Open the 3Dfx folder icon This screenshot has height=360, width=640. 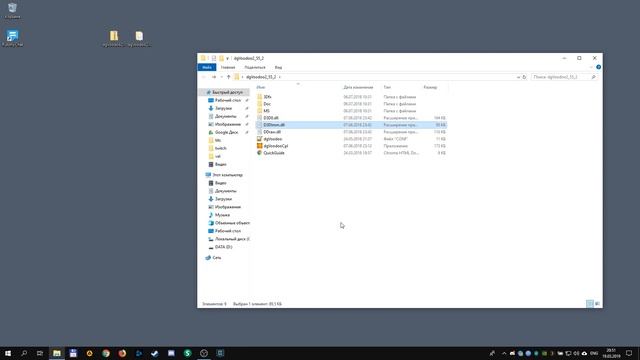pos(260,97)
